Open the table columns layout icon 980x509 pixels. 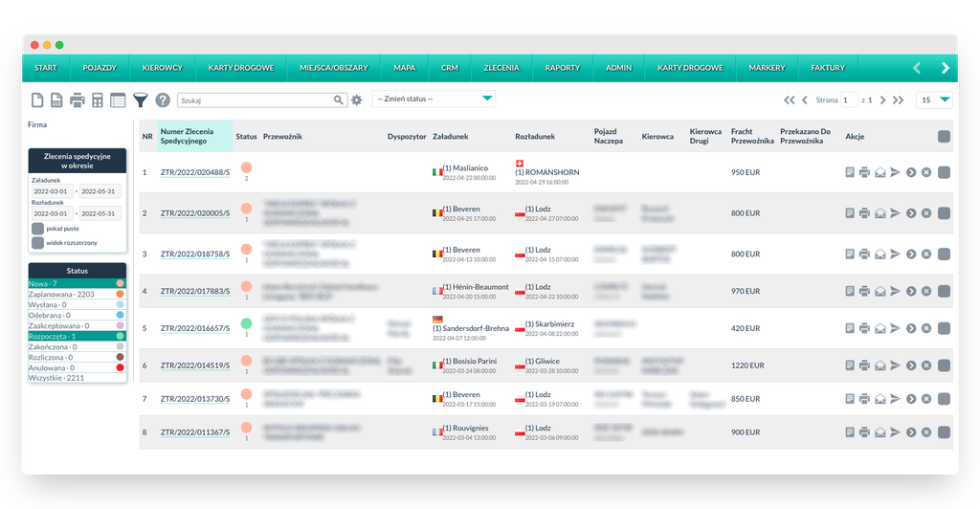tap(118, 100)
